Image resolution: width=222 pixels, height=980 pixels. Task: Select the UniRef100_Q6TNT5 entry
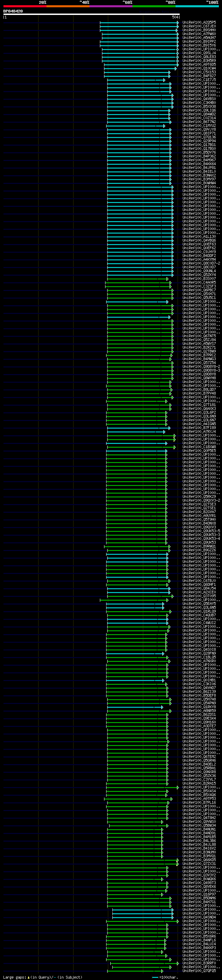click(199, 336)
